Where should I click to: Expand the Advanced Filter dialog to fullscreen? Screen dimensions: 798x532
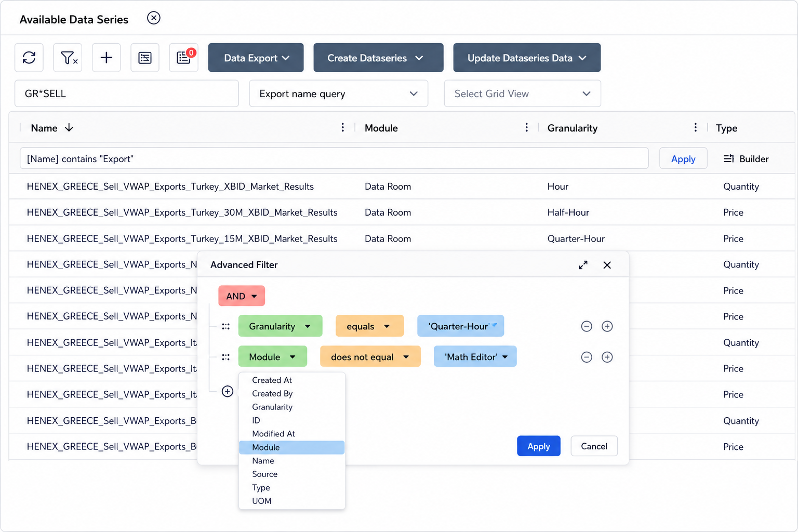point(583,265)
